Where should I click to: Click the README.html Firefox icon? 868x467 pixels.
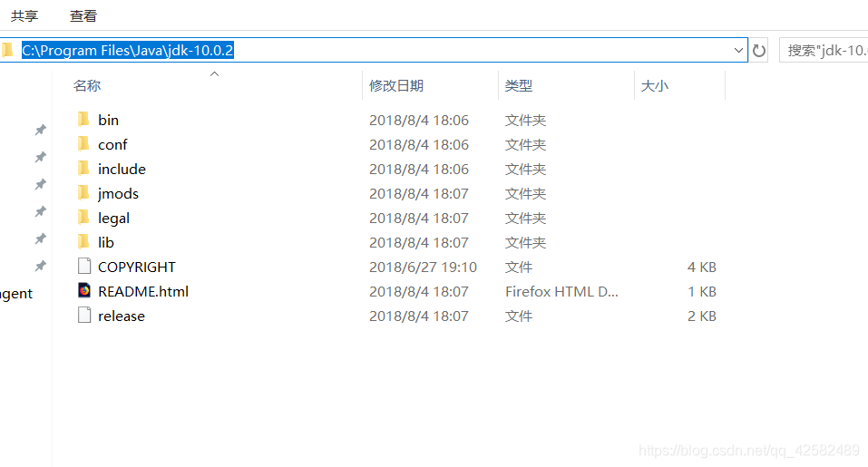tap(84, 290)
